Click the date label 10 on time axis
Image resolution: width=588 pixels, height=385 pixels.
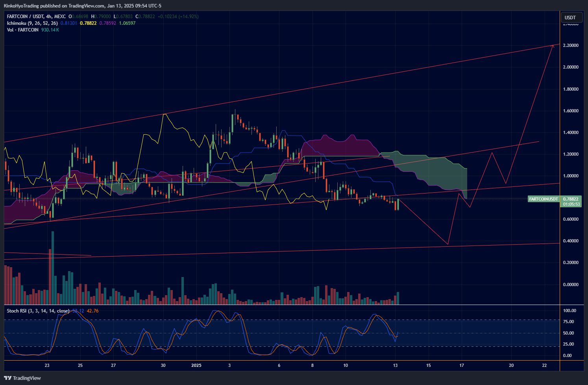[x=346, y=365]
